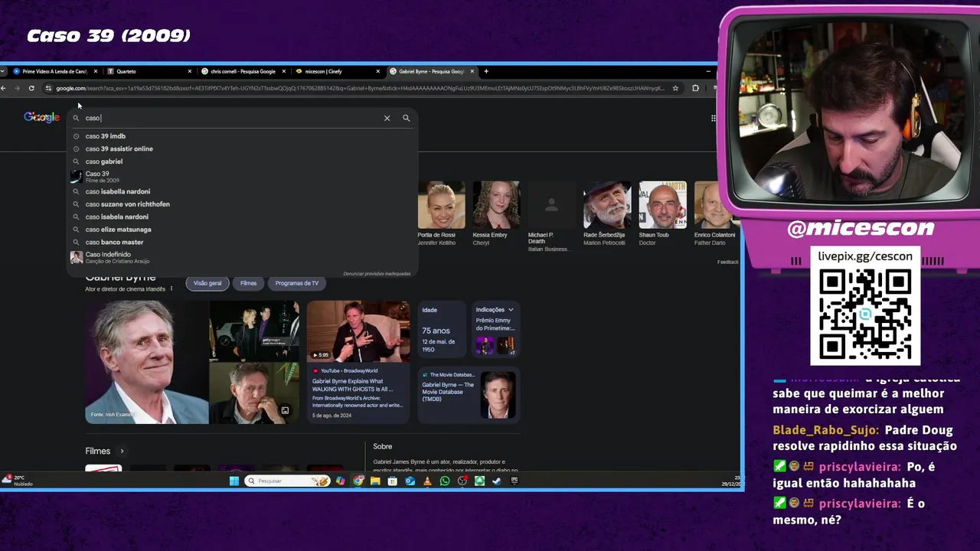Click the browser address bar URL

(360, 88)
